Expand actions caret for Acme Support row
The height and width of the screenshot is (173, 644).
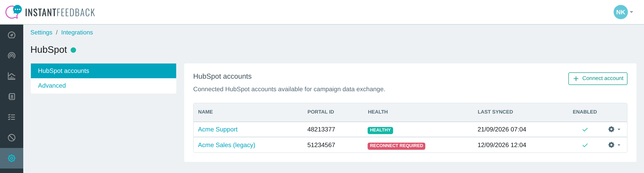[619, 129]
